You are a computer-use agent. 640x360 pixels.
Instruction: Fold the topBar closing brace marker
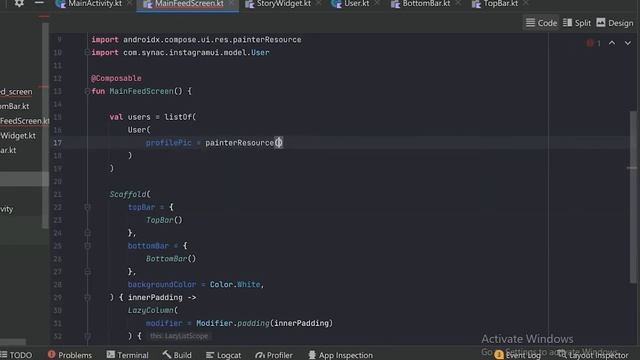87,233
